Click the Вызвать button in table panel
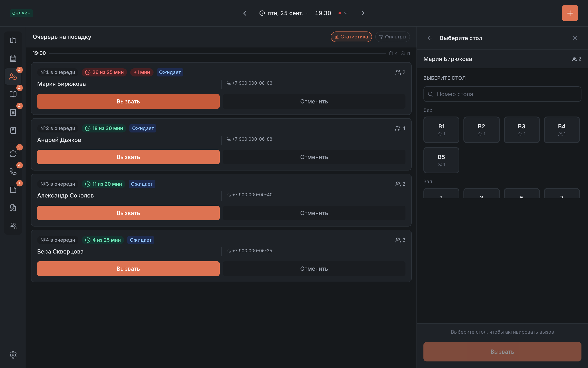The image size is (588, 368). pos(502,352)
